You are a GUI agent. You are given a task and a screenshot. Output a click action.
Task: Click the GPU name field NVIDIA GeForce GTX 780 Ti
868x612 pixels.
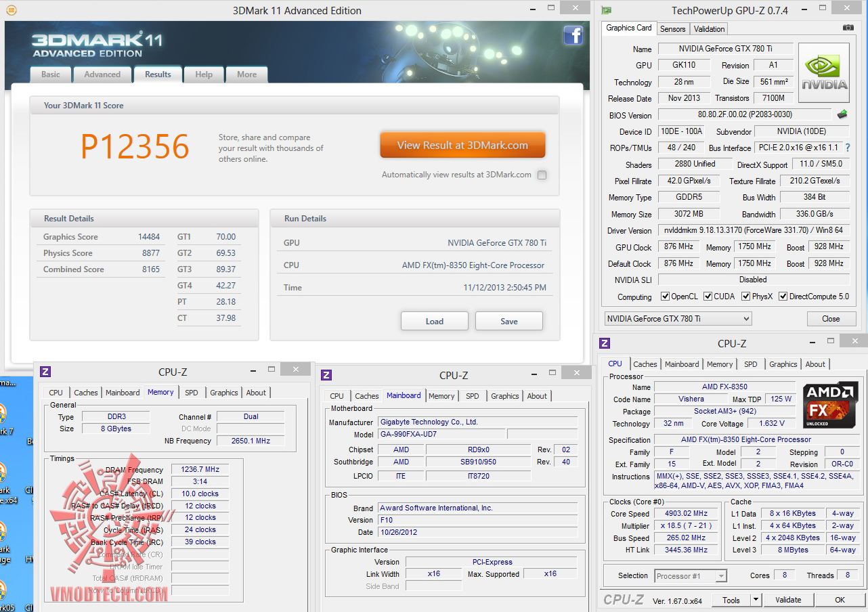(x=726, y=49)
